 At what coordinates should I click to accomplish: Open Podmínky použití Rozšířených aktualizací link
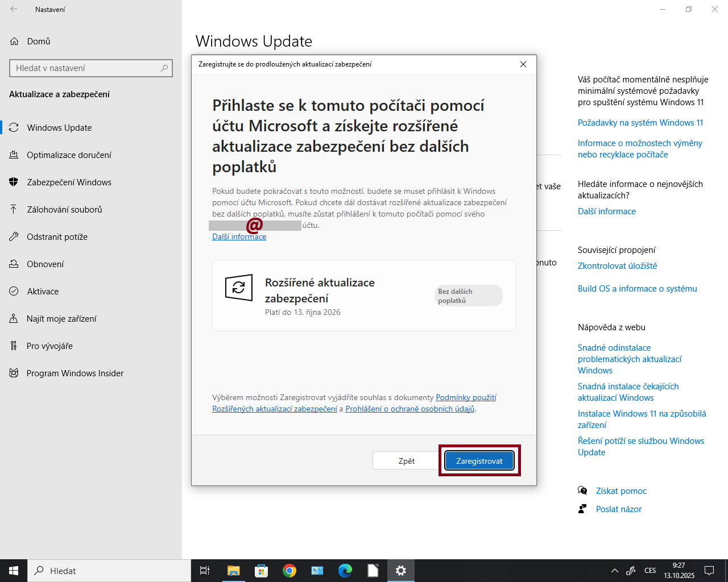[x=354, y=403]
